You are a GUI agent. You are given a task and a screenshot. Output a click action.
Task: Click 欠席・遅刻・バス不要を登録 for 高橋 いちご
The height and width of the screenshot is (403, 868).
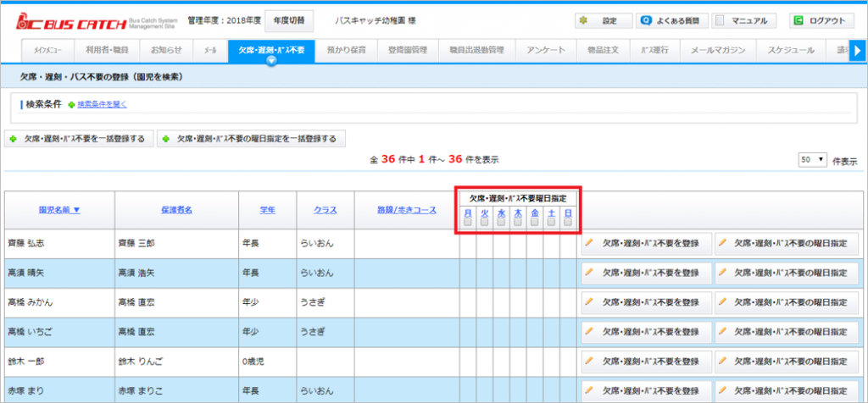pos(647,332)
